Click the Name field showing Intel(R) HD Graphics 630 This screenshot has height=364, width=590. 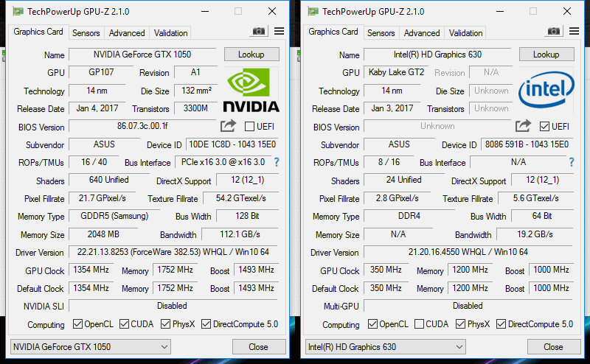[437, 55]
